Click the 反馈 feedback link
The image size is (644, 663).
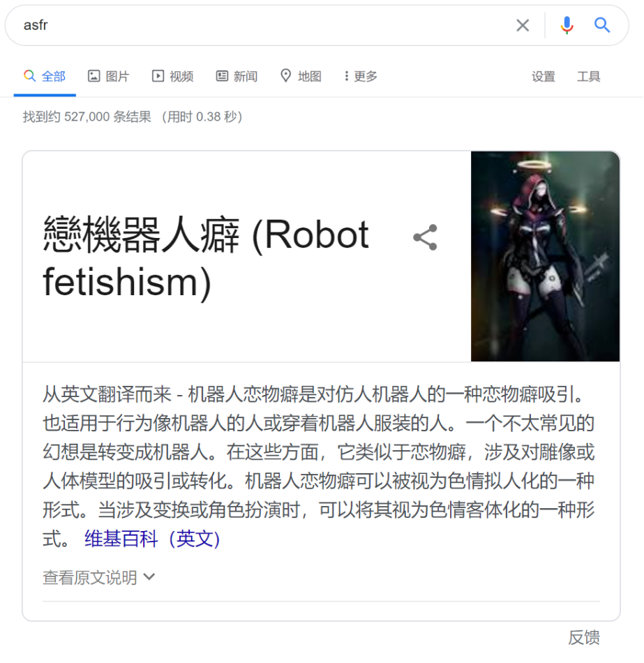pyautogui.click(x=584, y=637)
